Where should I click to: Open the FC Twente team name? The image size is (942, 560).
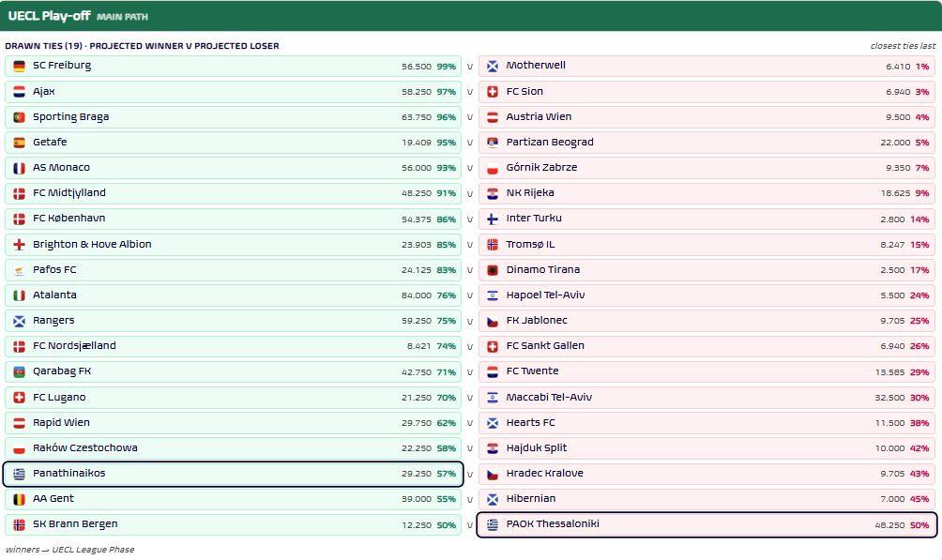coord(532,371)
